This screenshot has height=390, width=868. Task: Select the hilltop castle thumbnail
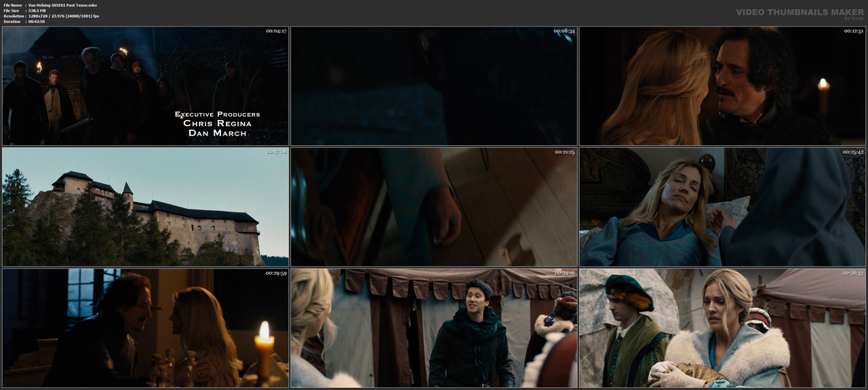point(145,207)
